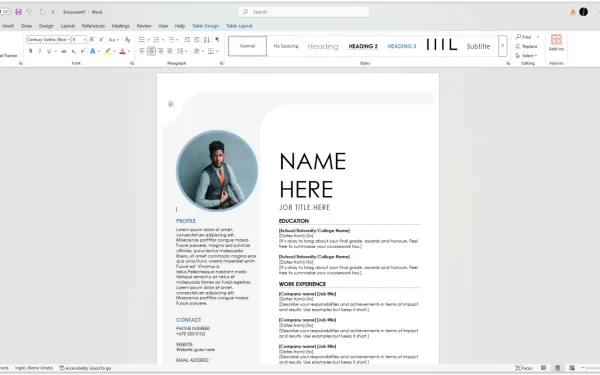The width and height of the screenshot is (600, 375).
Task: Apply strikethrough formatting
Action: (x=64, y=51)
